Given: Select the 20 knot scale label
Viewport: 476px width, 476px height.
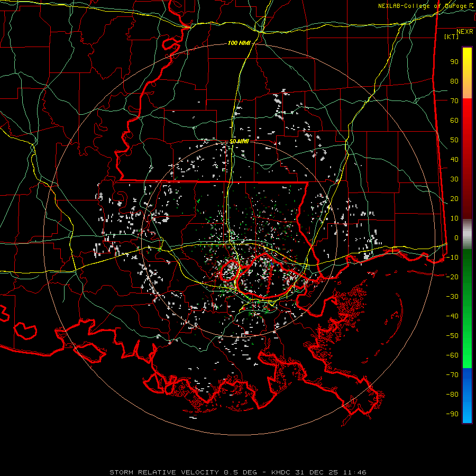Looking at the screenshot, I should click(454, 198).
